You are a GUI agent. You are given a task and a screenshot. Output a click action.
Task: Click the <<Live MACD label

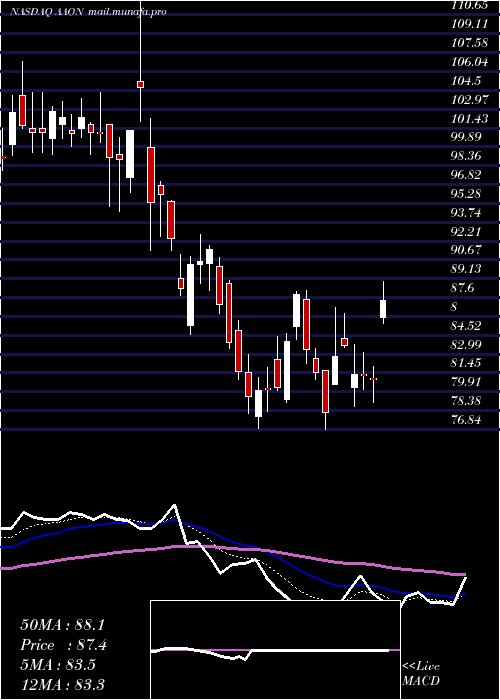coord(421,673)
